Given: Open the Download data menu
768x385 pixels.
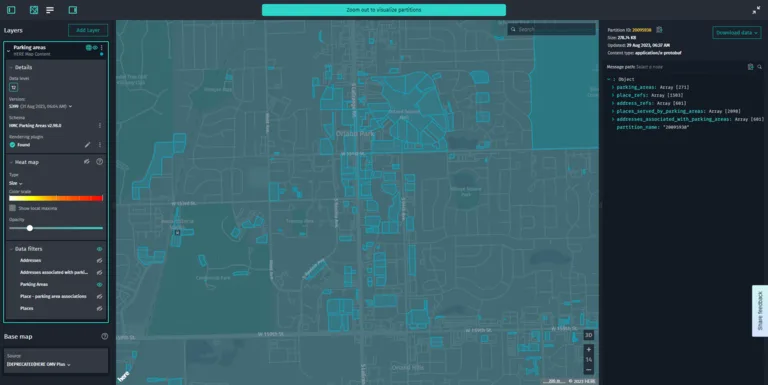Looking at the screenshot, I should (x=737, y=32).
